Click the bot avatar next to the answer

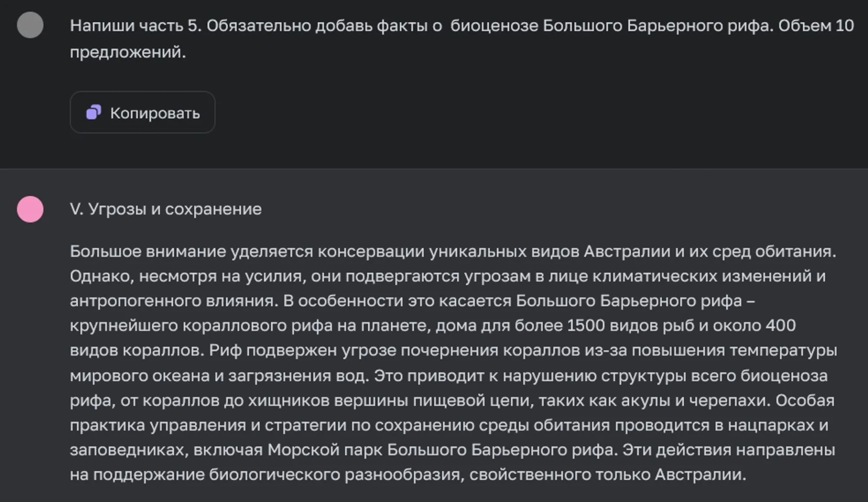(30, 209)
